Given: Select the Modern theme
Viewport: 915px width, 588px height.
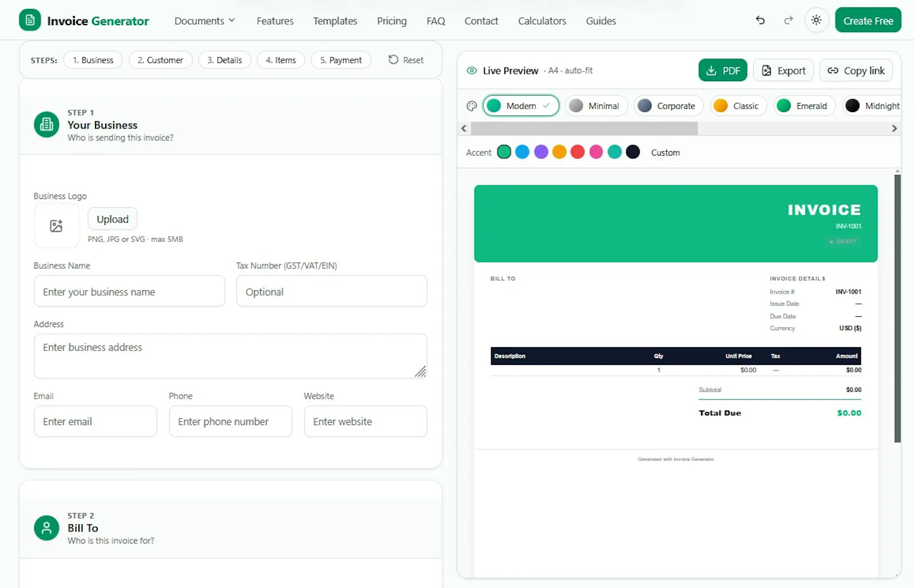Looking at the screenshot, I should 521,106.
